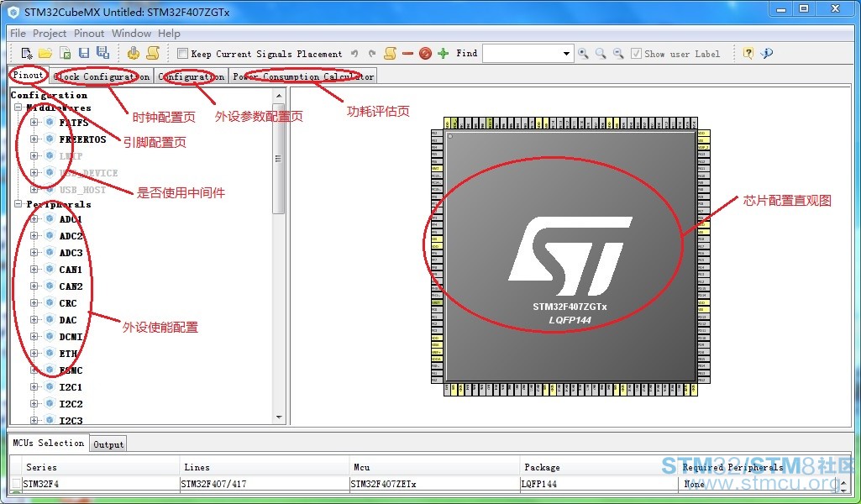Open Power Consumption Calculator tab
The width and height of the screenshot is (861, 504).
tap(303, 76)
